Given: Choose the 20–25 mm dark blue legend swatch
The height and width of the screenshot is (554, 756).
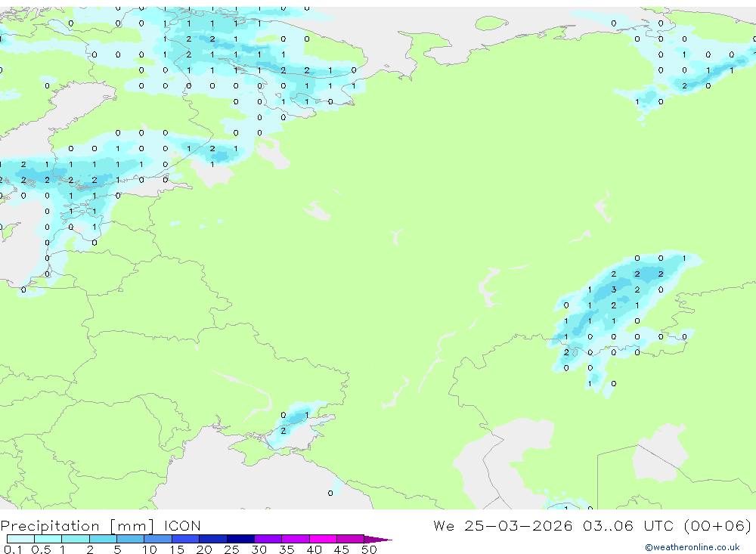Looking at the screenshot, I should (x=213, y=539).
